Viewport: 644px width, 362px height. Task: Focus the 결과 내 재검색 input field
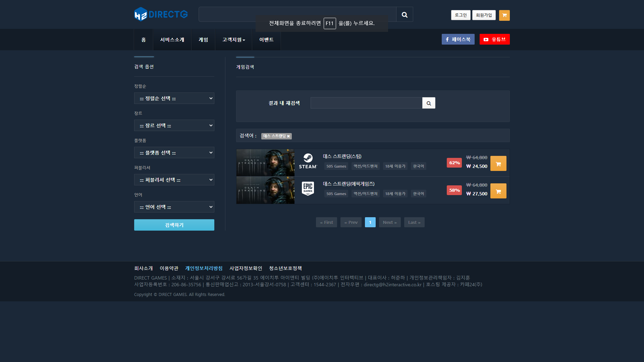[x=366, y=103]
